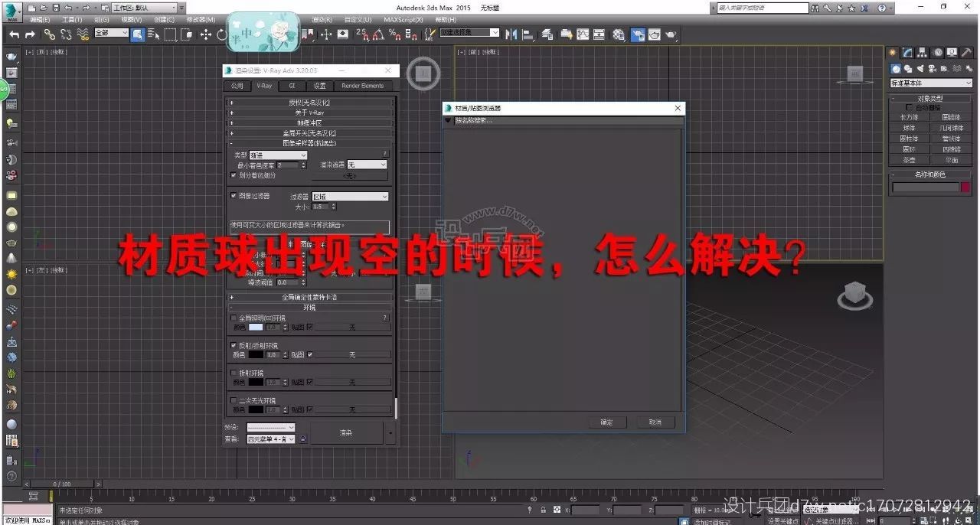Select the Cameras category icon
The image size is (980, 525).
click(932, 69)
